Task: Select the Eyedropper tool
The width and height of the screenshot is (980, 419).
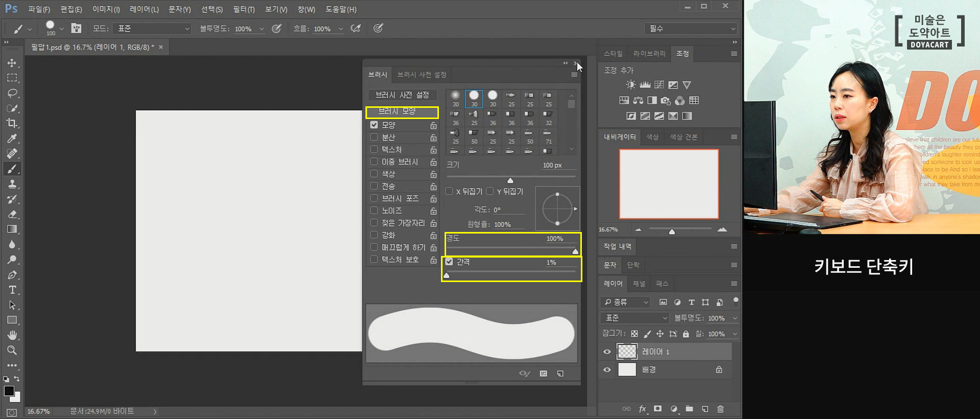Action: [12, 138]
